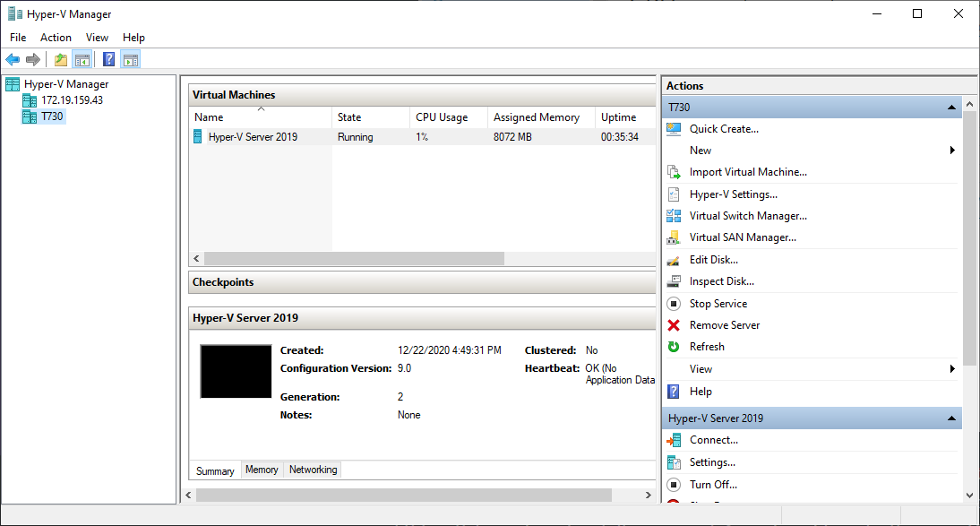
Task: Click the black VM preview thumbnail
Action: pos(236,372)
